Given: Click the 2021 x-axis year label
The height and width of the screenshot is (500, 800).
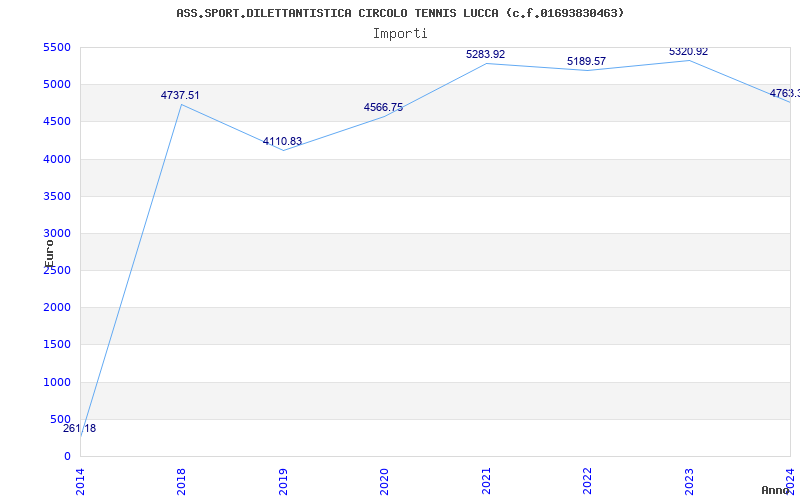Looking at the screenshot, I should pos(486,481).
